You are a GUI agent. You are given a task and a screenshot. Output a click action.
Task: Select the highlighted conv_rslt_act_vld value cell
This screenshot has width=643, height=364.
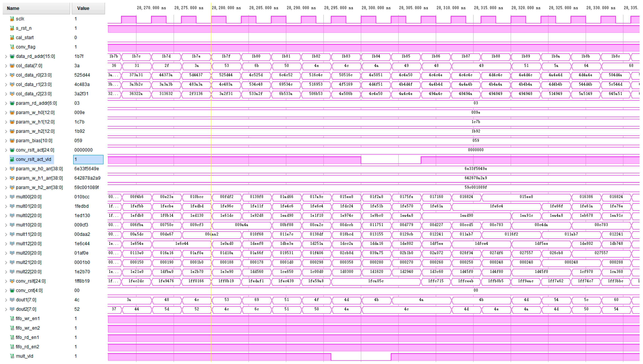[x=88, y=159]
